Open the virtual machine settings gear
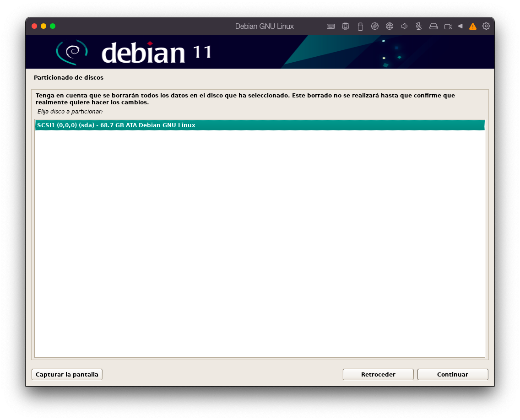 pyautogui.click(x=486, y=26)
